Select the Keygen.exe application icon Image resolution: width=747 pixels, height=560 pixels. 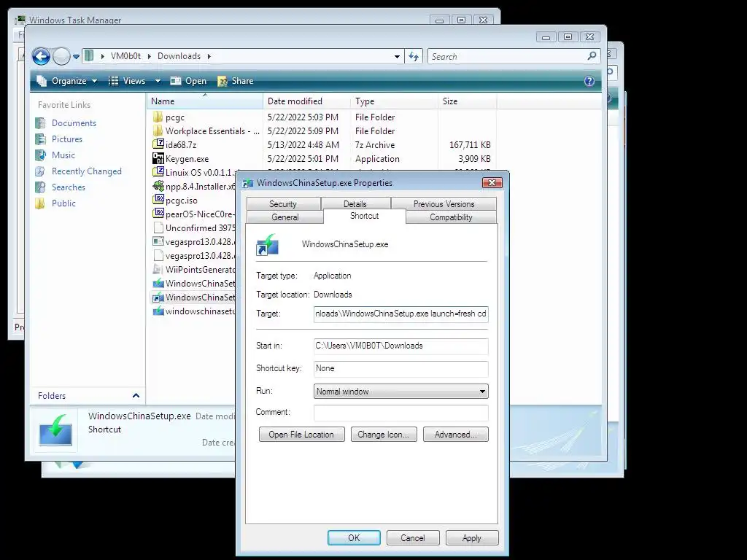pyautogui.click(x=158, y=158)
